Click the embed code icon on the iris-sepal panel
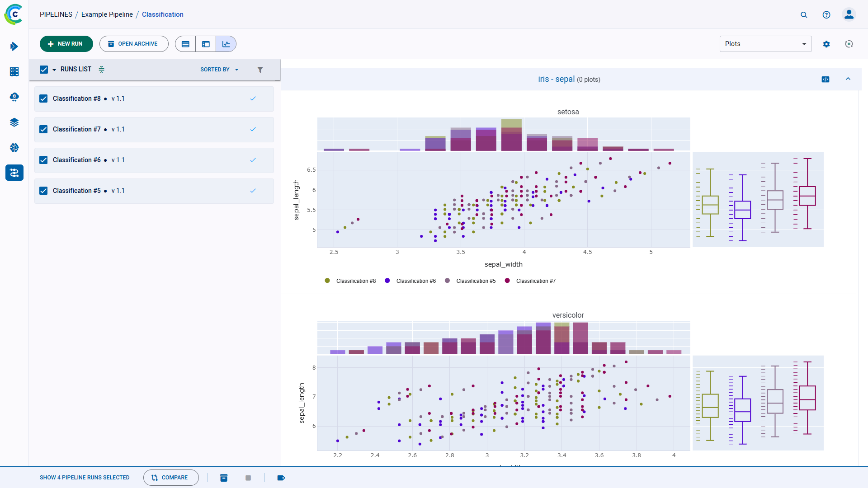 pyautogui.click(x=826, y=79)
